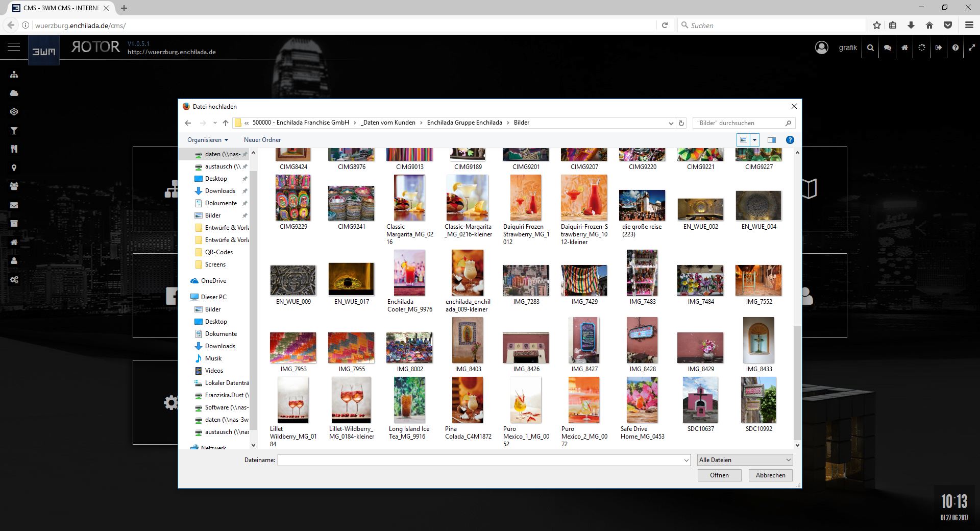Toggle the preview pane button
The image size is (980, 531).
click(x=771, y=140)
